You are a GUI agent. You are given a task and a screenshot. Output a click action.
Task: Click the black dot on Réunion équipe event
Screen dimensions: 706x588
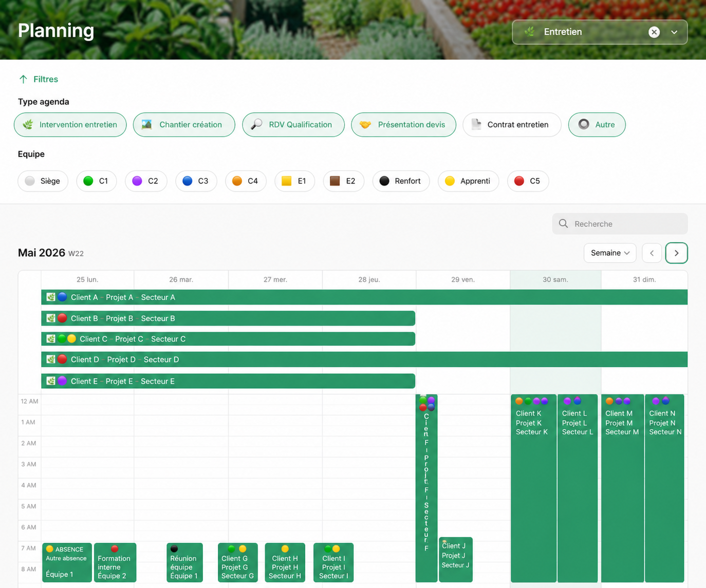[174, 549]
